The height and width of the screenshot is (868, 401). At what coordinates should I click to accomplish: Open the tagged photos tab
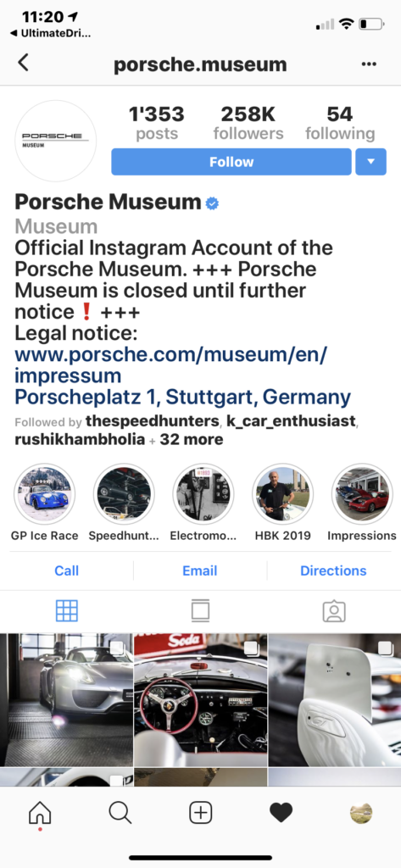(x=334, y=611)
